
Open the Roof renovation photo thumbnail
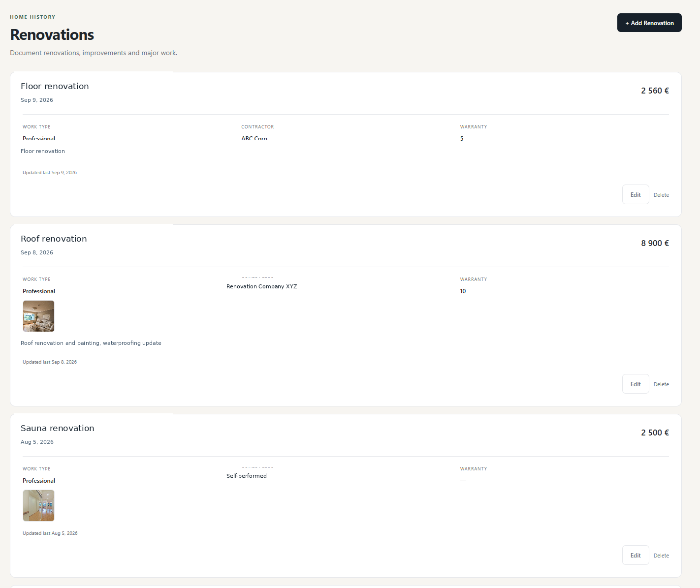pyautogui.click(x=38, y=316)
